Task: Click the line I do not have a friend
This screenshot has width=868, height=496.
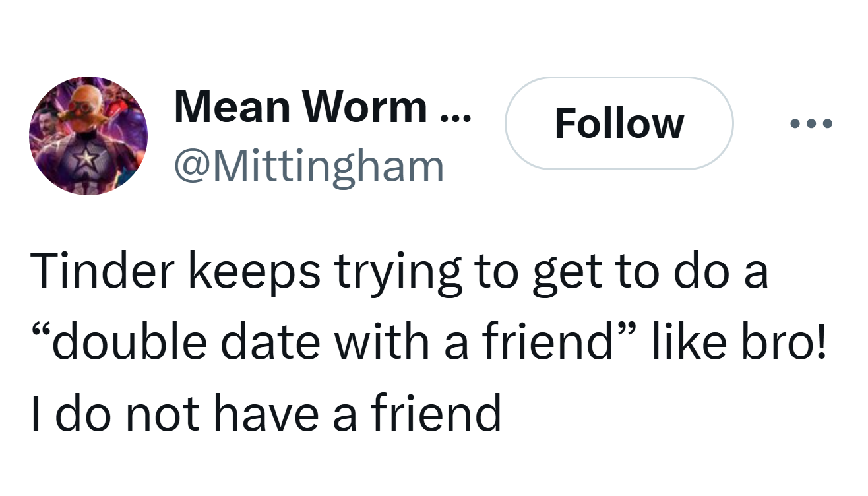Action: (x=266, y=413)
